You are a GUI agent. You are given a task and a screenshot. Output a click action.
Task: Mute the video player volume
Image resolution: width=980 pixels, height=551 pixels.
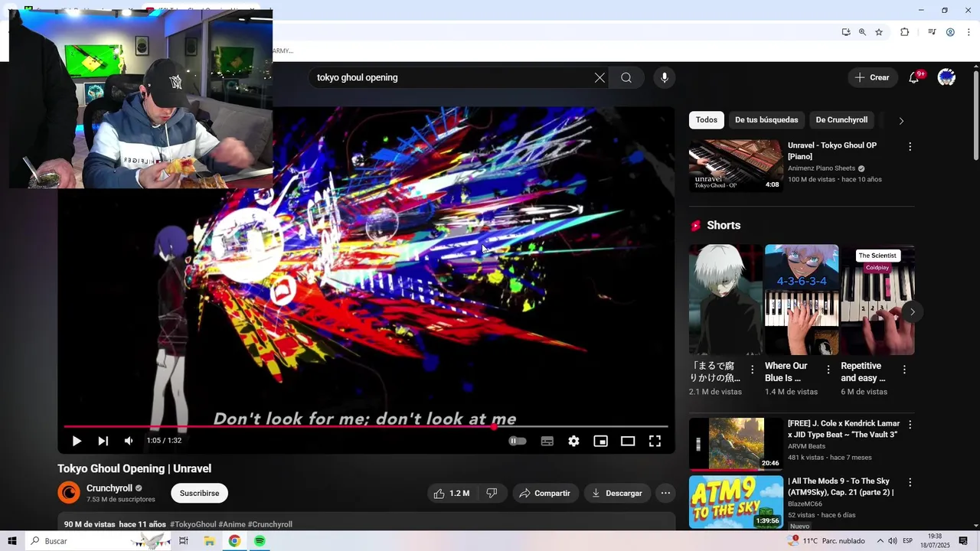click(x=129, y=441)
